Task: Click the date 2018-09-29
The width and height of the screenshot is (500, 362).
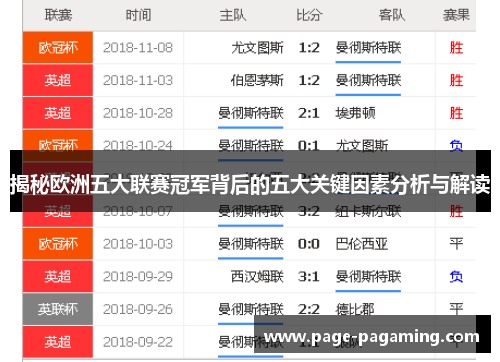Action: point(138,277)
